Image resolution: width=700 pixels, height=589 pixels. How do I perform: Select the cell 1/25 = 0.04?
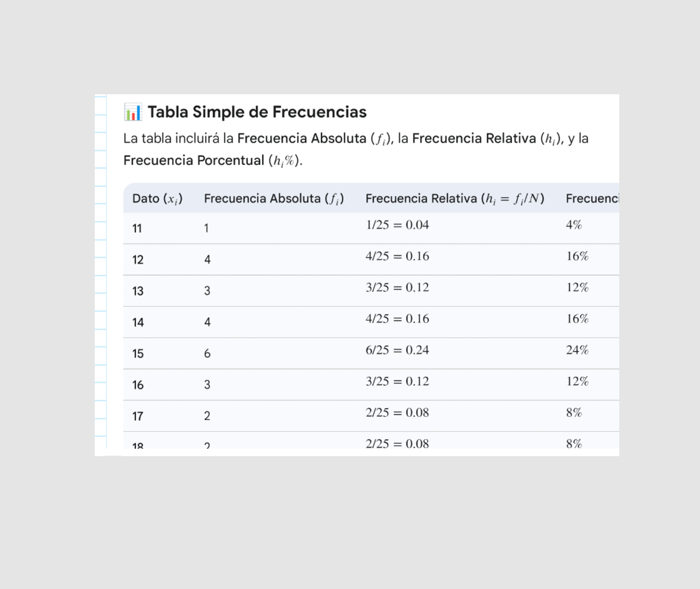397,225
